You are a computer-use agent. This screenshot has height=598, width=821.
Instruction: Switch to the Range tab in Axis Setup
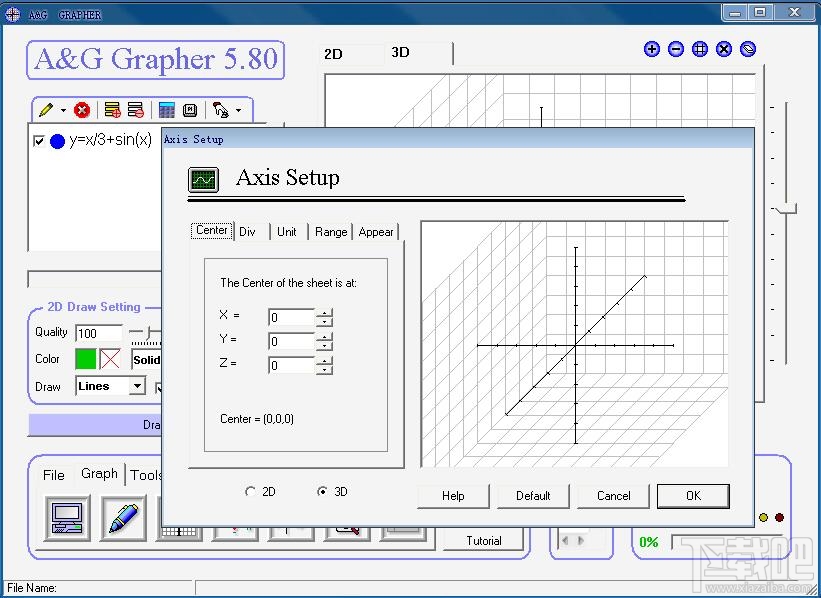[x=331, y=231]
